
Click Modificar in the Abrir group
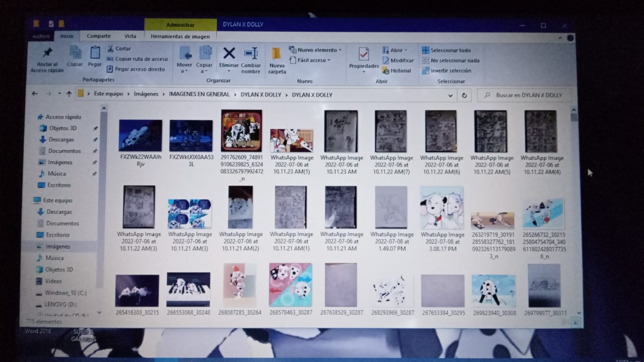pos(398,60)
